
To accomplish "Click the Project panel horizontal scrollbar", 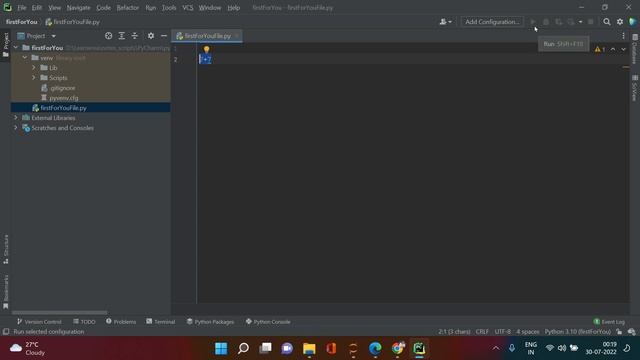I will 59,313.
